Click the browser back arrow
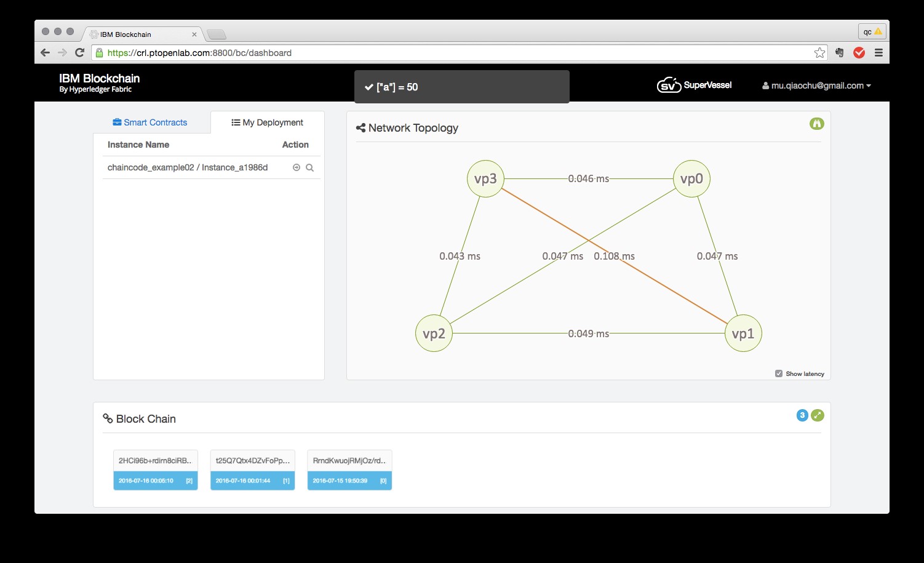 click(x=45, y=53)
